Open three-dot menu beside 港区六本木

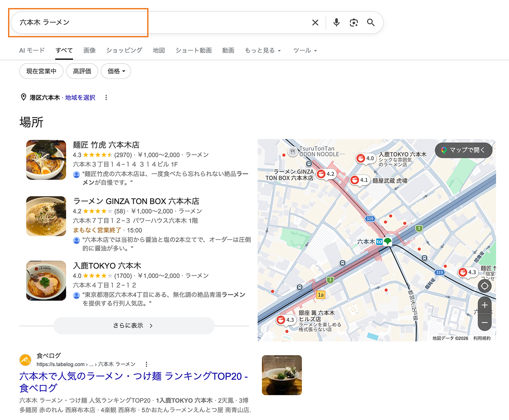click(x=106, y=97)
